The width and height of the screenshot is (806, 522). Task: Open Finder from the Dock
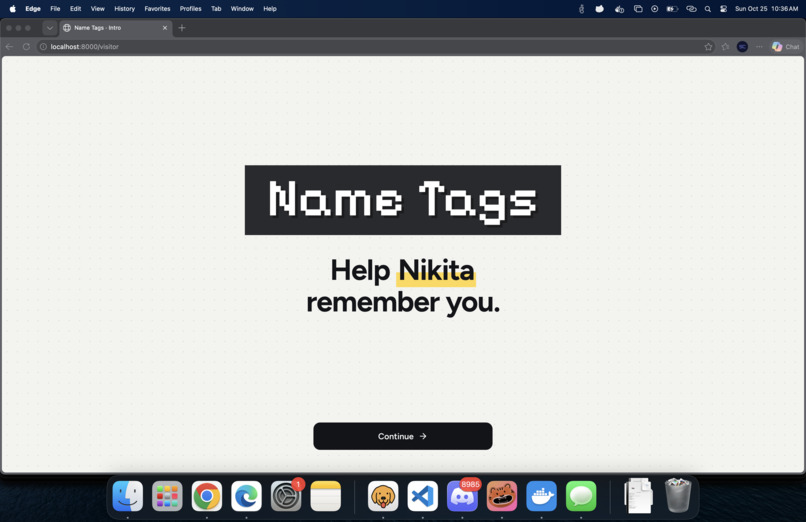coord(127,496)
